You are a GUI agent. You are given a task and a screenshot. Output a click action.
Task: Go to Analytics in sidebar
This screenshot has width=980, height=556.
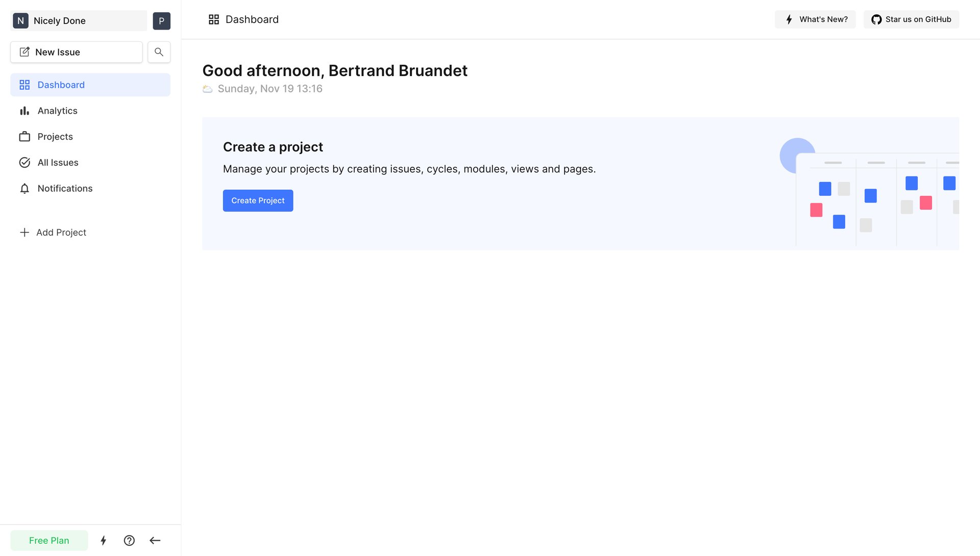pyautogui.click(x=57, y=111)
